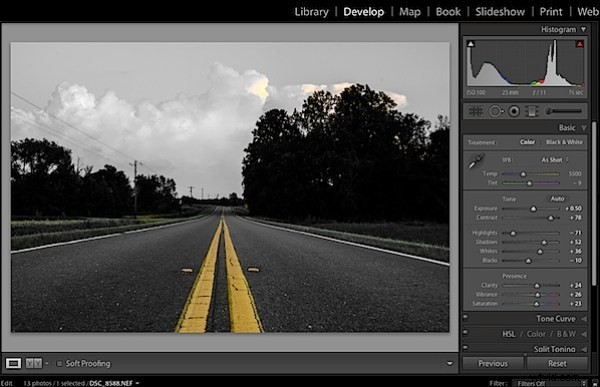Toggle the filter switch beside Filters Off
600x387 pixels.
(594, 383)
